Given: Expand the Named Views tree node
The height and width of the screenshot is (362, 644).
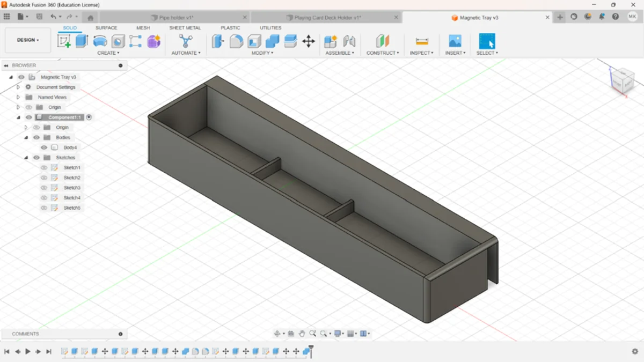Looking at the screenshot, I should (x=18, y=97).
